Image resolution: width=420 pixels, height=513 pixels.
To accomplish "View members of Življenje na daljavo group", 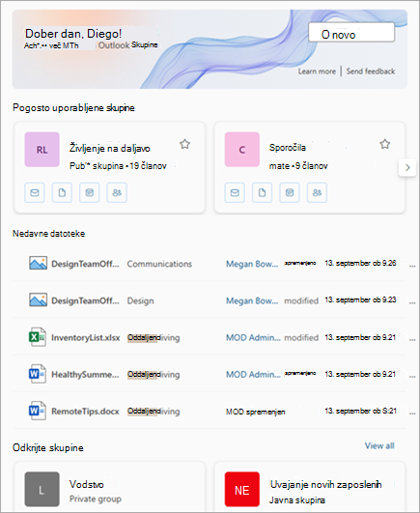I will point(117,192).
